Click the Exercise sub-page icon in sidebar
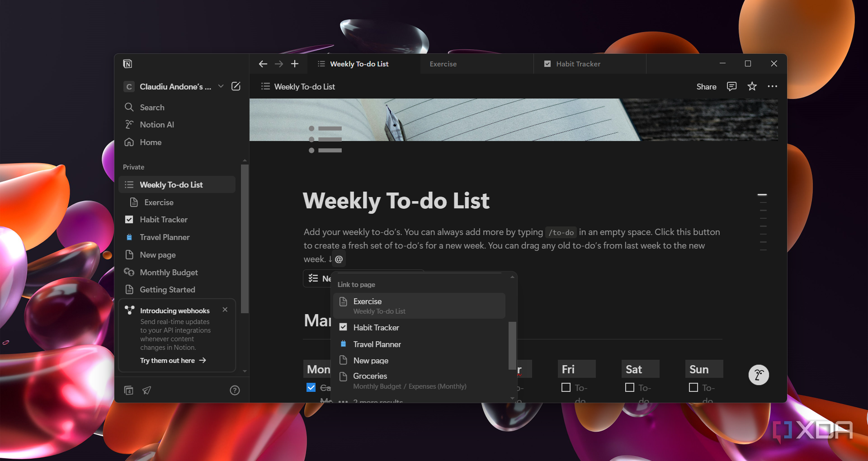Screen dimensions: 868x461 [x=134, y=202]
